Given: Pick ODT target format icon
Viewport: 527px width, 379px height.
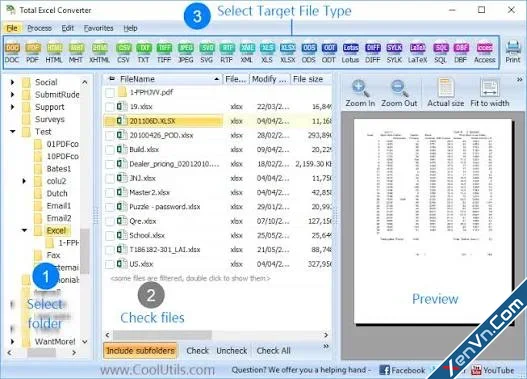Looking at the screenshot, I should click(x=329, y=53).
